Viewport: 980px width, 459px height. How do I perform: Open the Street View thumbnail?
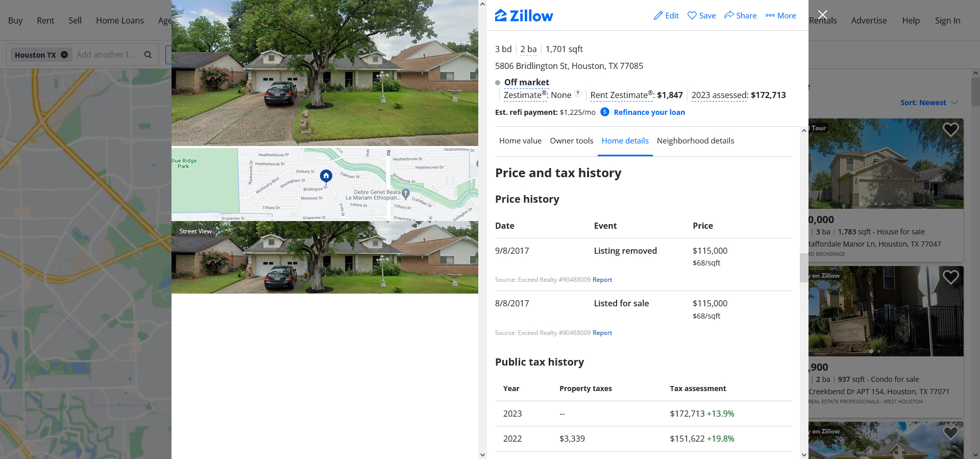[x=325, y=257]
